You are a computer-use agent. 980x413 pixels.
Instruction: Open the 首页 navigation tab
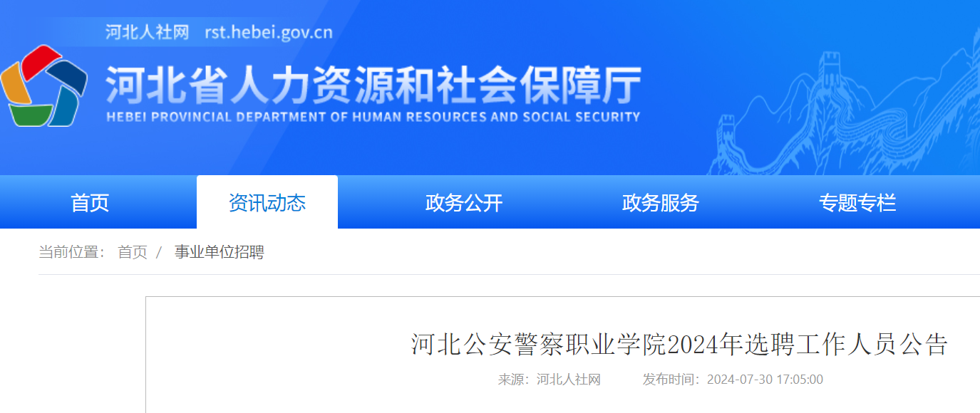(x=90, y=203)
